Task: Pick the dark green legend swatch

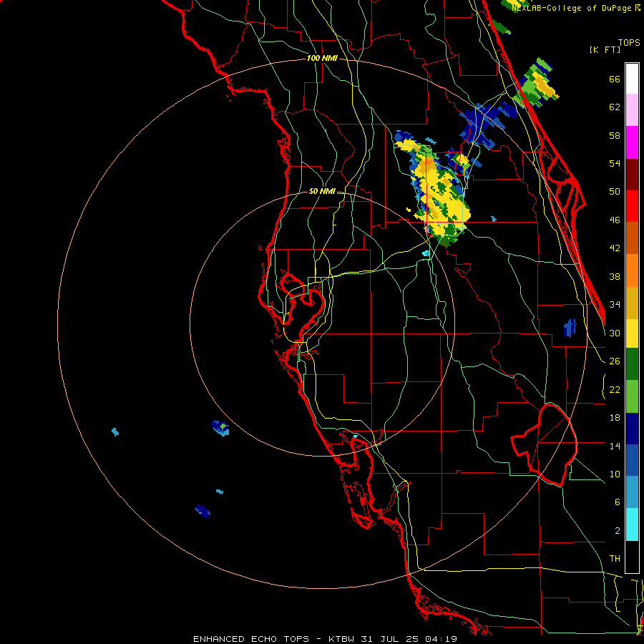Action: 632,364
